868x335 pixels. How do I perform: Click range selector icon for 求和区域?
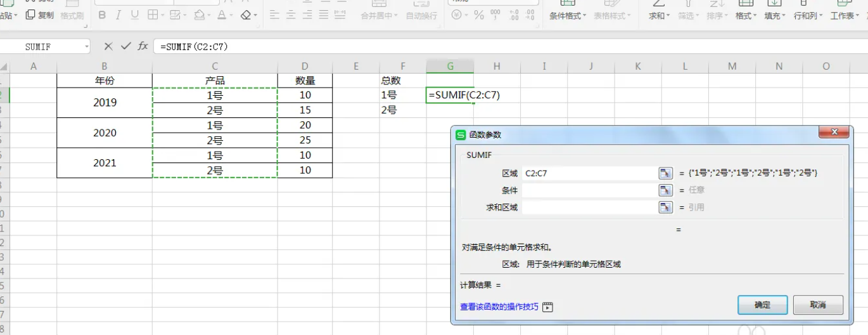pyautogui.click(x=665, y=207)
